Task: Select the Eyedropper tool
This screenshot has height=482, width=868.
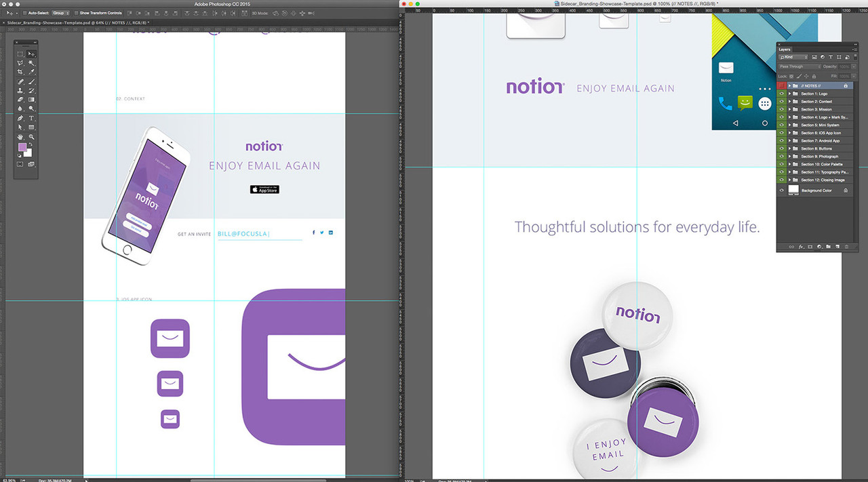Action: (32, 72)
